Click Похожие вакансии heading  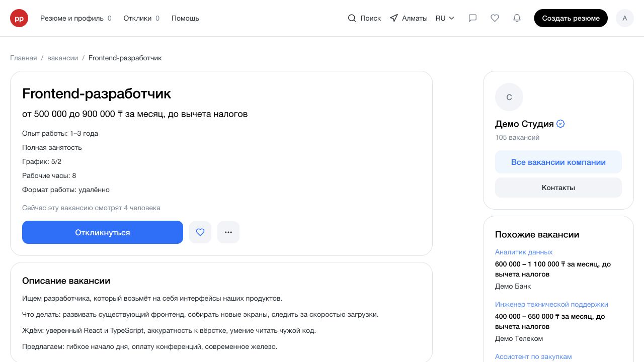click(537, 234)
